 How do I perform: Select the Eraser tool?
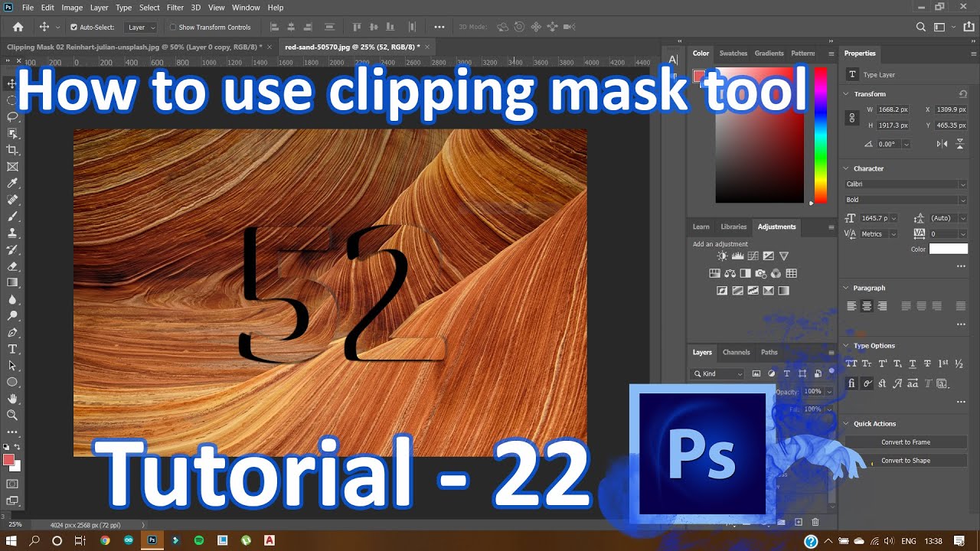[x=12, y=266]
